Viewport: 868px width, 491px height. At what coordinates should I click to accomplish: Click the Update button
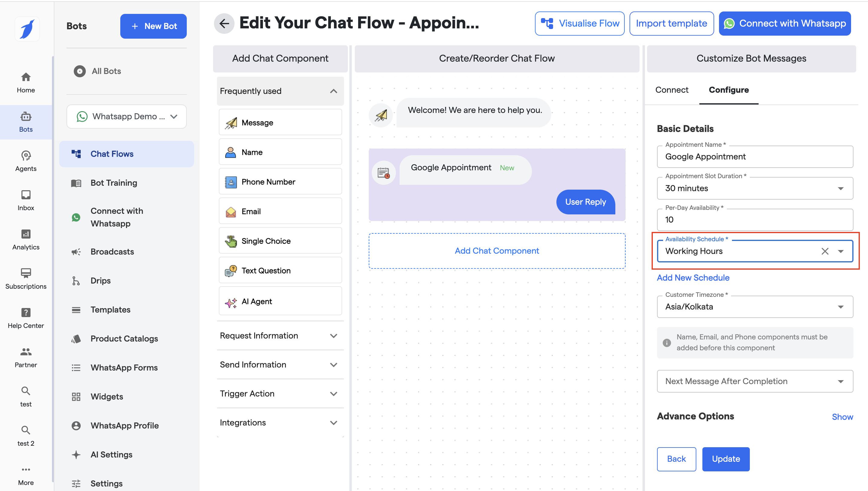[726, 459]
